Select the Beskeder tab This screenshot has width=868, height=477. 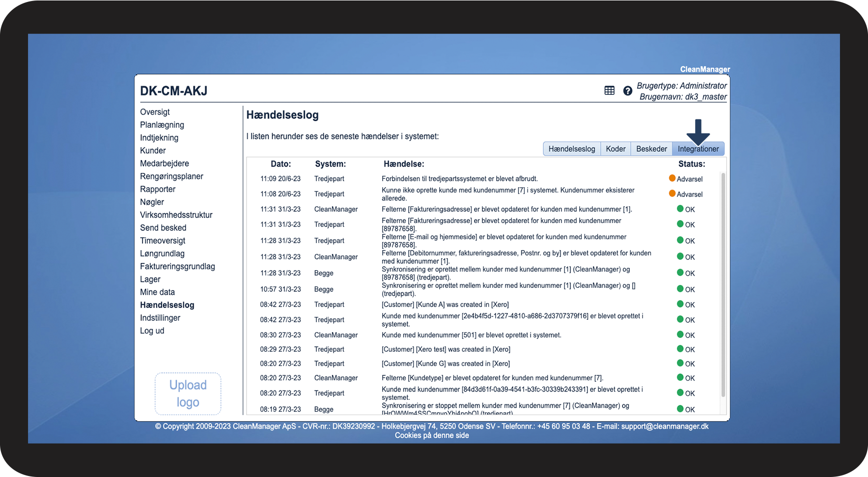(651, 149)
